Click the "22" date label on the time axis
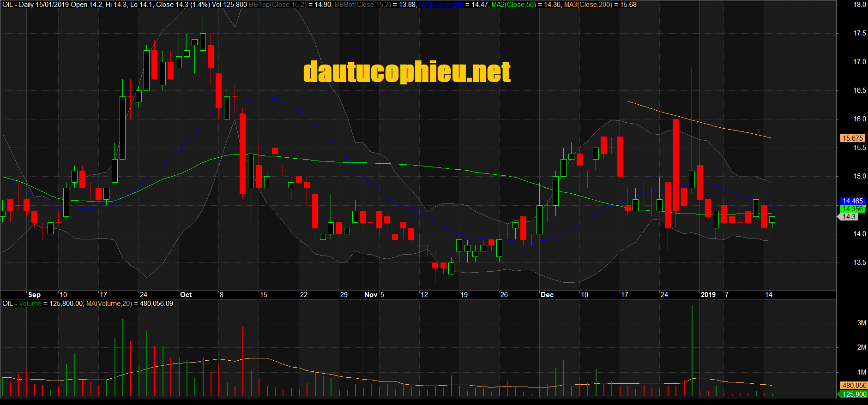868x405 pixels. pos(303,295)
